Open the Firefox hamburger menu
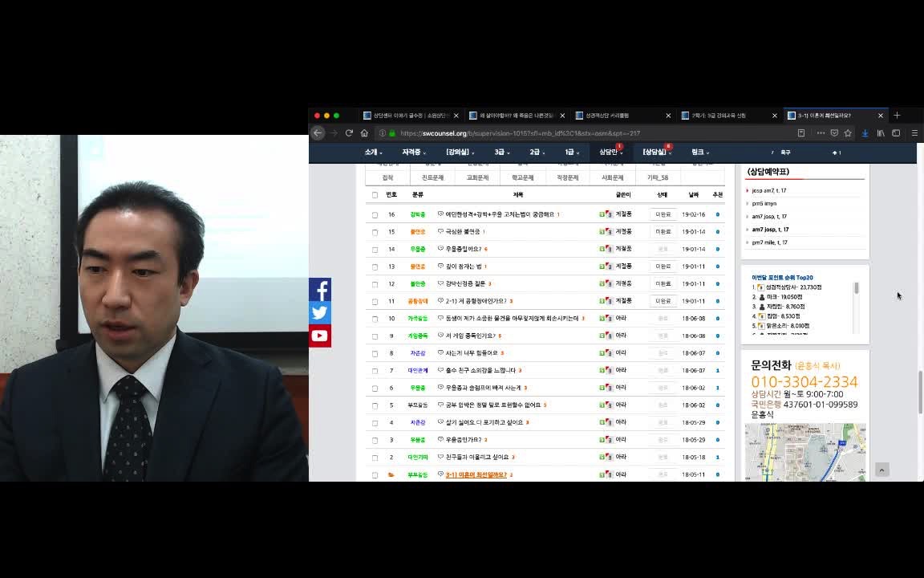924x578 pixels. 914,133
